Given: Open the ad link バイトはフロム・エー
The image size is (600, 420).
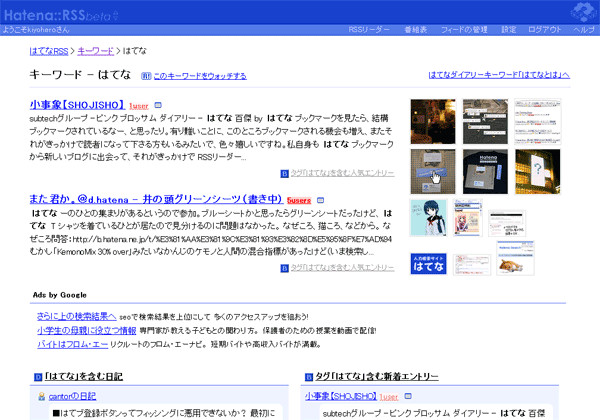Looking at the screenshot, I should 72,344.
